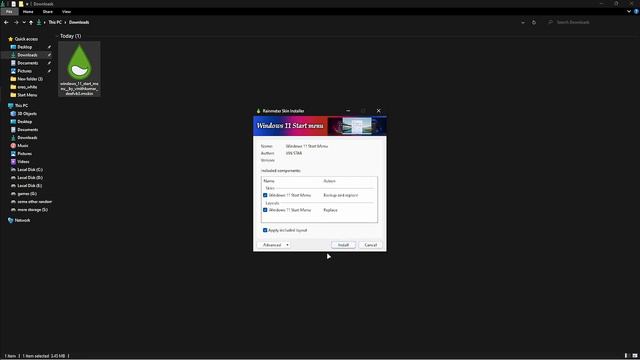Click the Windows 11 Start menu banner image
Viewport: 640px width, 360px height.
tap(320, 126)
